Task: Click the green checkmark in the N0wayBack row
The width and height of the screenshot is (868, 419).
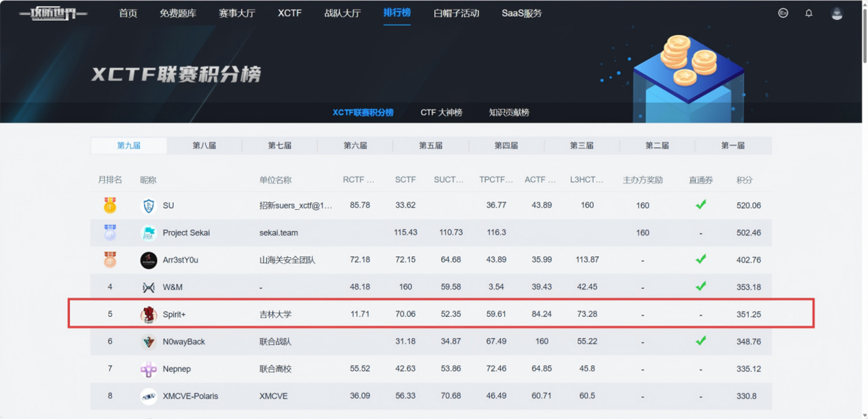Action: coord(701,341)
